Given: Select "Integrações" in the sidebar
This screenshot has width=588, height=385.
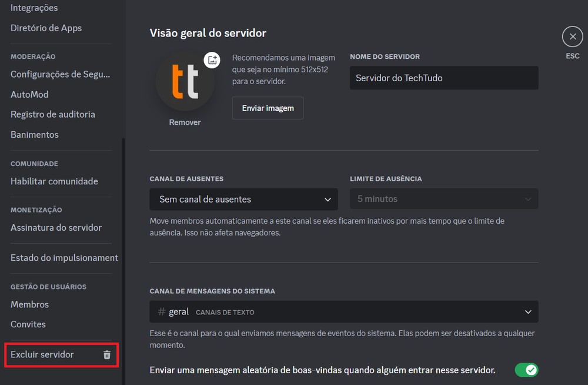Looking at the screenshot, I should coord(34,8).
